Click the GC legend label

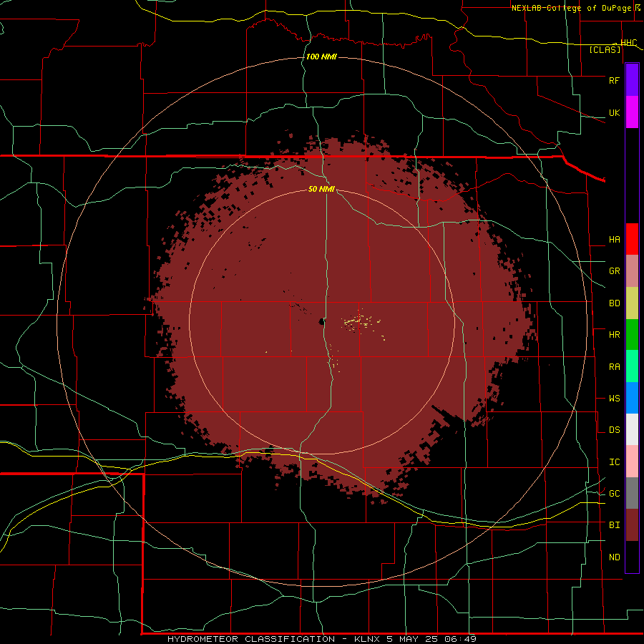pos(614,494)
